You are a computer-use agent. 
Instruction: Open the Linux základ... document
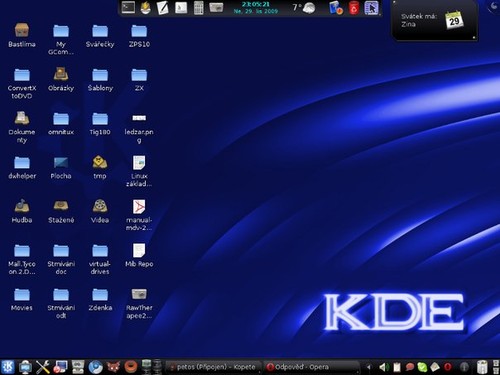pos(139,171)
